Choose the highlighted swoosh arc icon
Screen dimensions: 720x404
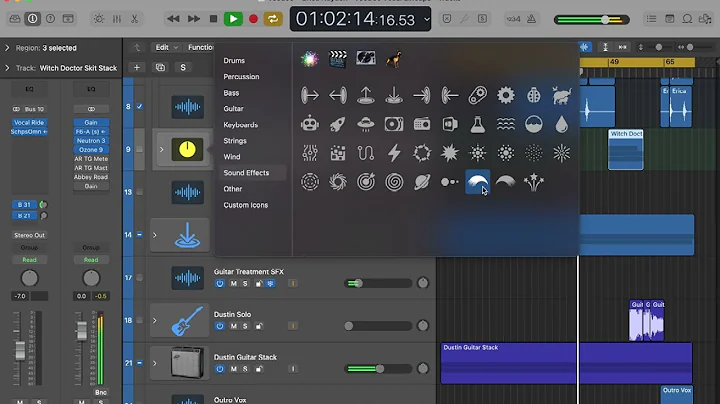(478, 182)
